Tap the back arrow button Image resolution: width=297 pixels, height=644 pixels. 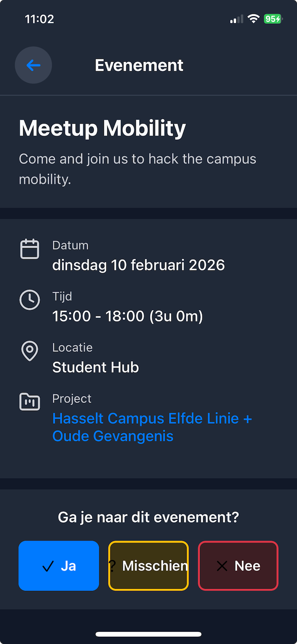[x=33, y=65]
